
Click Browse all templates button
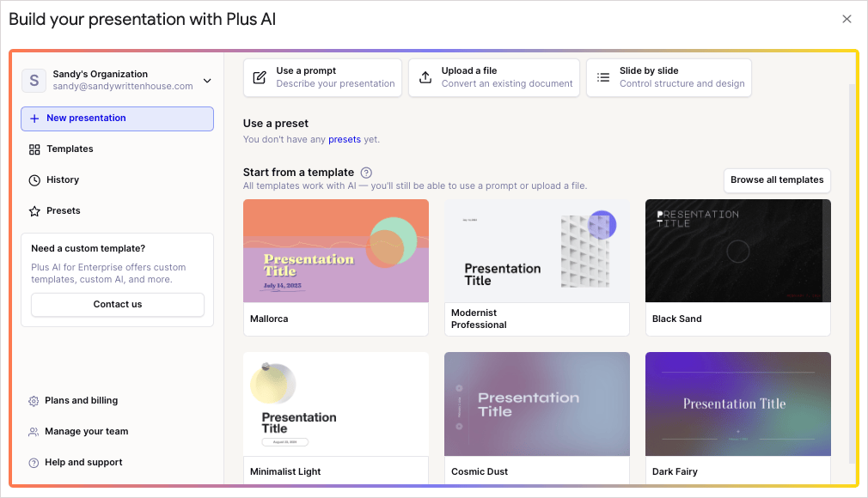777,180
